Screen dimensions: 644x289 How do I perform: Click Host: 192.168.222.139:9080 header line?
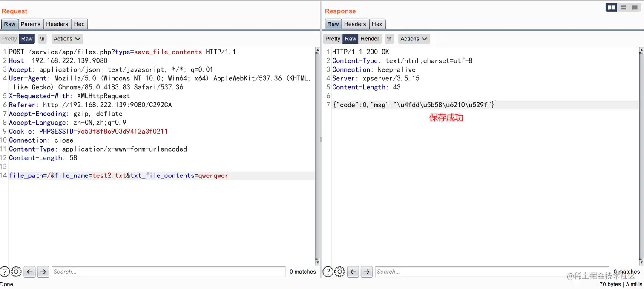[x=58, y=61]
